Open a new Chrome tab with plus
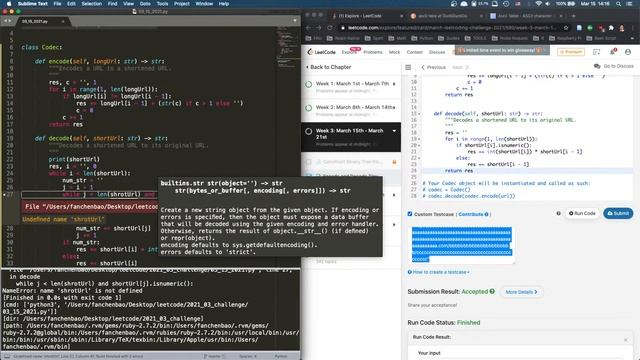This screenshot has height=360, width=640. pos(573,16)
